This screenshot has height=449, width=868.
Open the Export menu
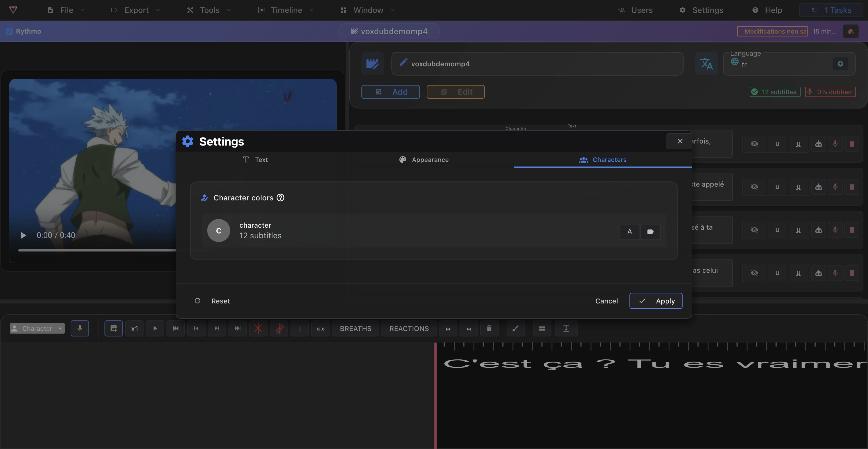pos(136,10)
